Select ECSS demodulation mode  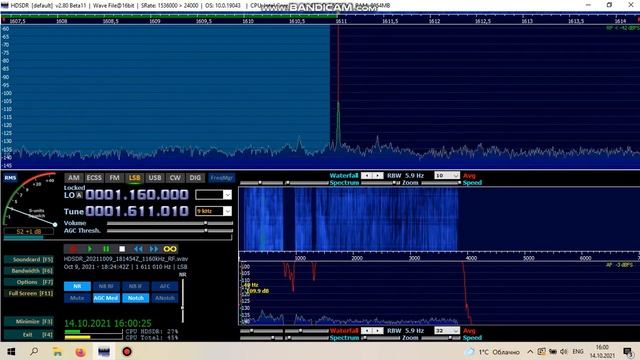[94, 178]
